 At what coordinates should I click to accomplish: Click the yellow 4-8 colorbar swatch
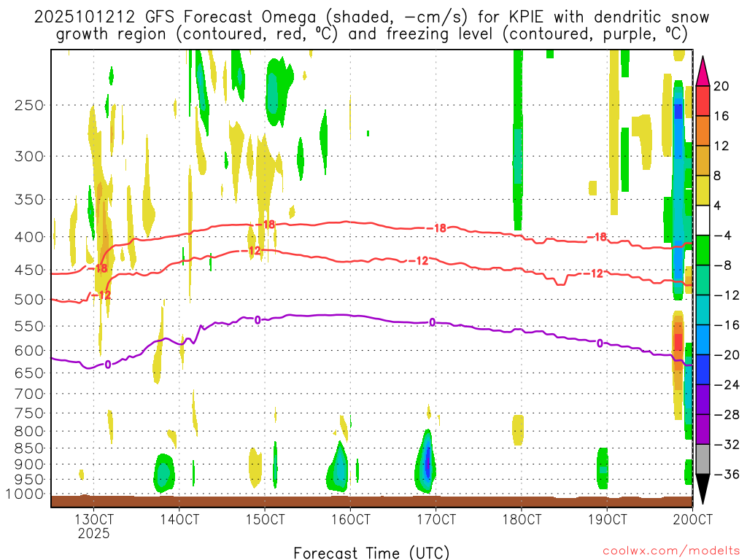(x=703, y=190)
